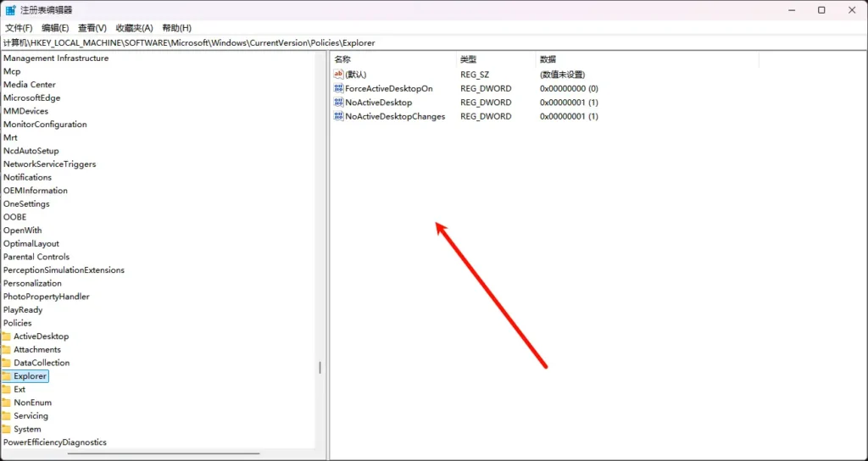Select the PhotoPropertyHandler key
Viewport: 868px width, 461px height.
(x=46, y=297)
